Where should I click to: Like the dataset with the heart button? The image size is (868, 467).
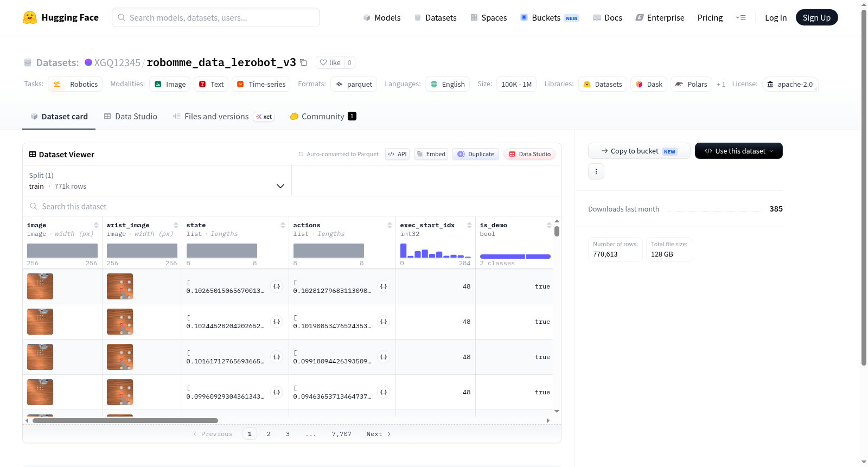(x=330, y=62)
